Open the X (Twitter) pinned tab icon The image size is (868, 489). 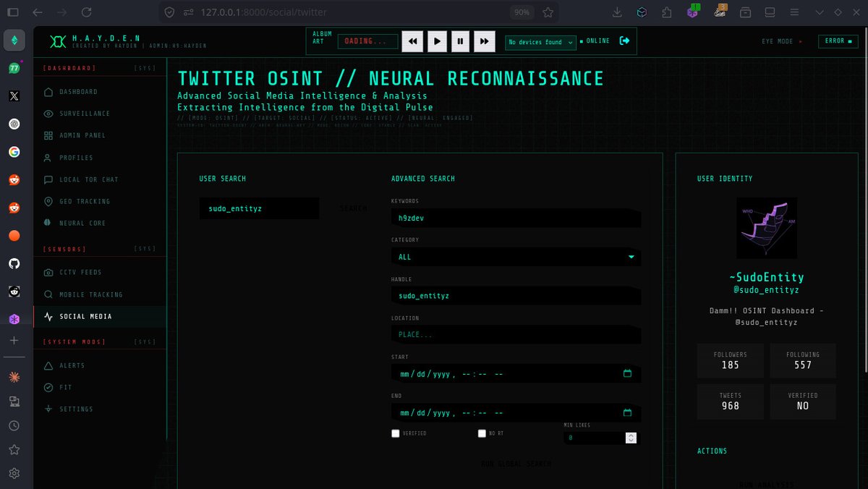point(14,95)
